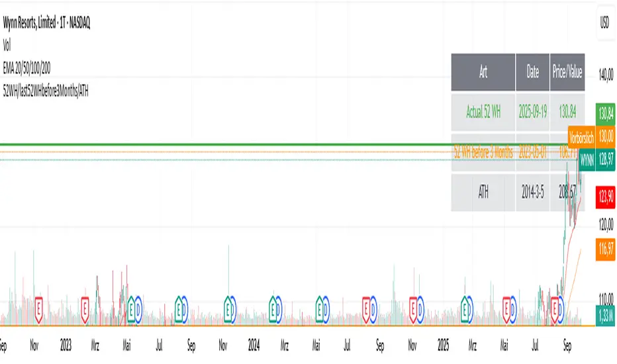Open the blue D marker near Nov 2024
The height and width of the screenshot is (364, 617).
point(420,310)
